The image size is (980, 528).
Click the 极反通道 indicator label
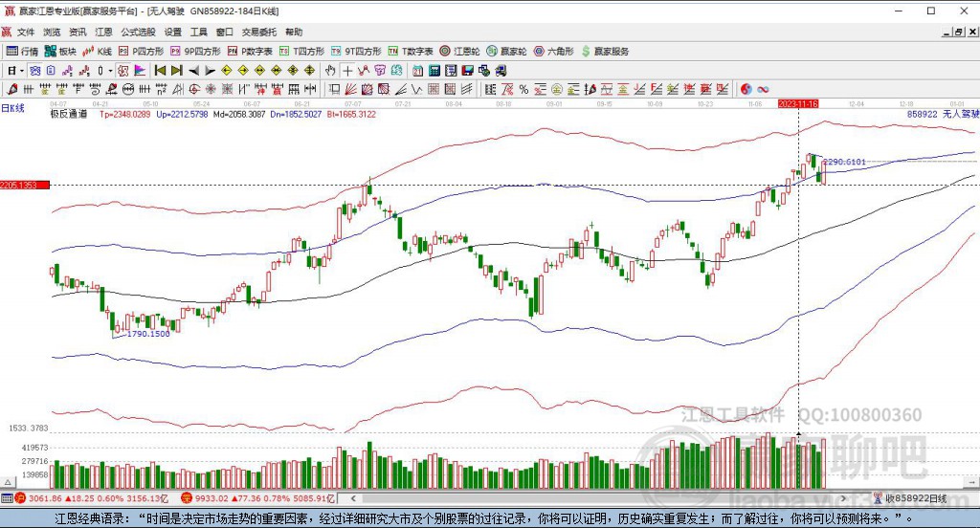(69, 115)
